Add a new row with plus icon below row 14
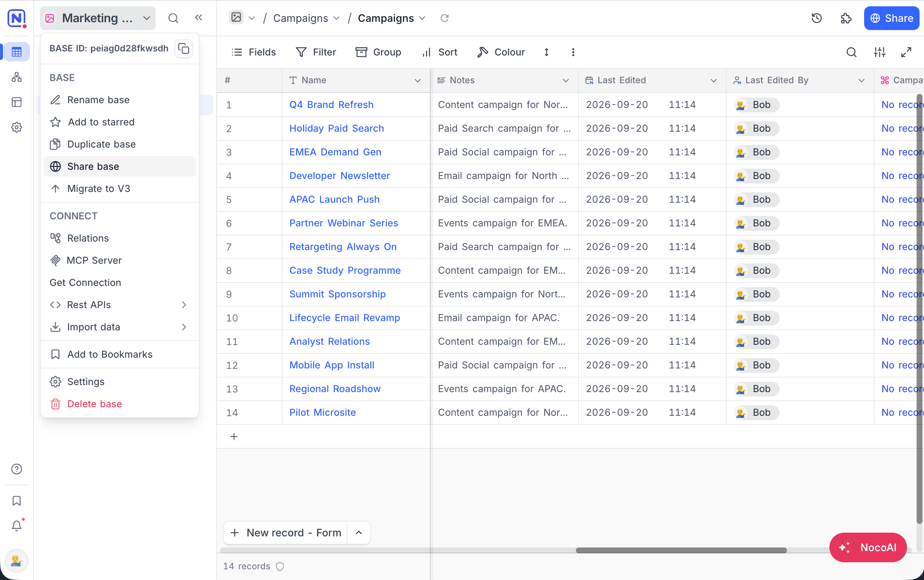The image size is (924, 580). tap(234, 436)
